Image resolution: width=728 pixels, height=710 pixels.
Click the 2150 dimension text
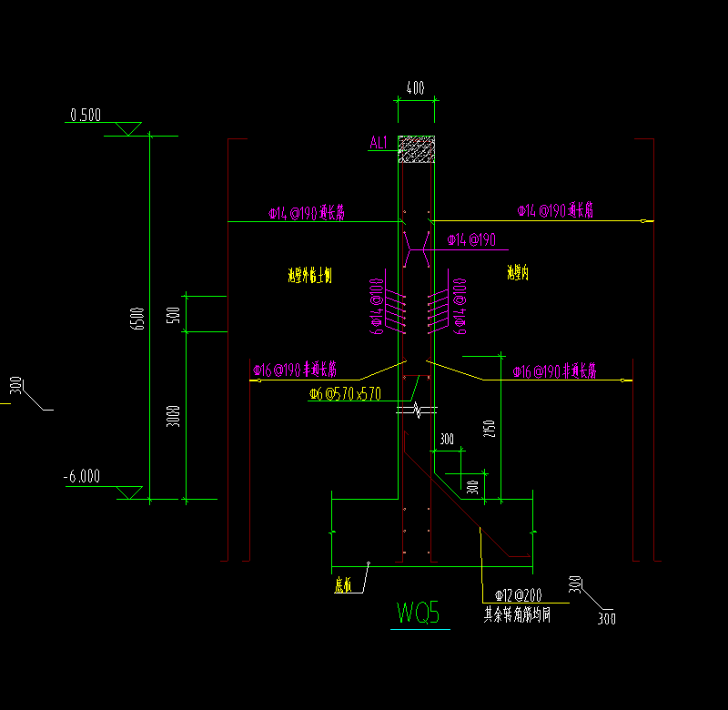click(490, 429)
